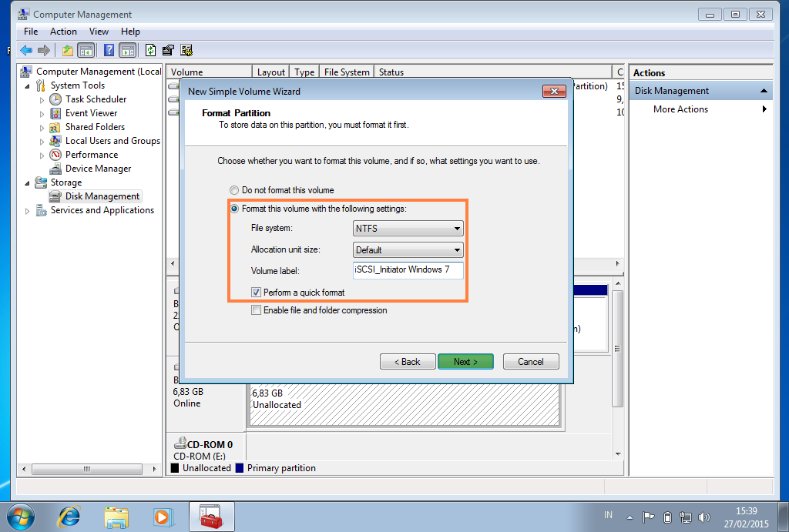789x532 pixels.
Task: Click the Volume label text field
Action: 408,270
